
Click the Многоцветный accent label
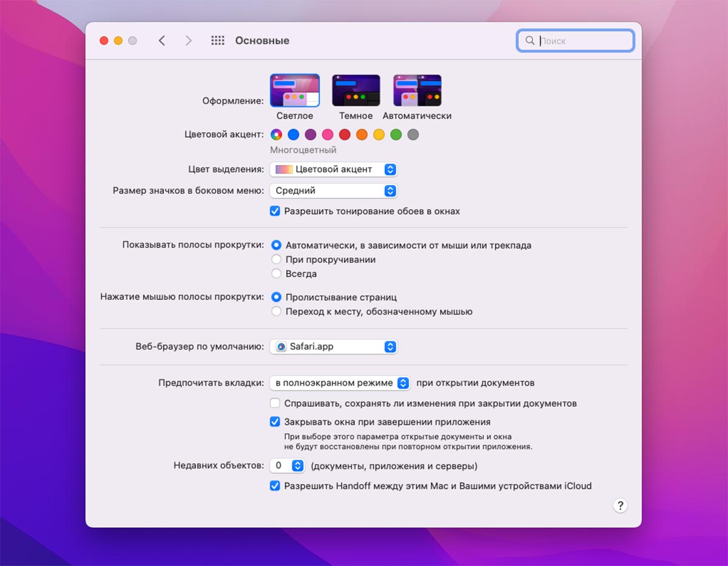coord(303,150)
